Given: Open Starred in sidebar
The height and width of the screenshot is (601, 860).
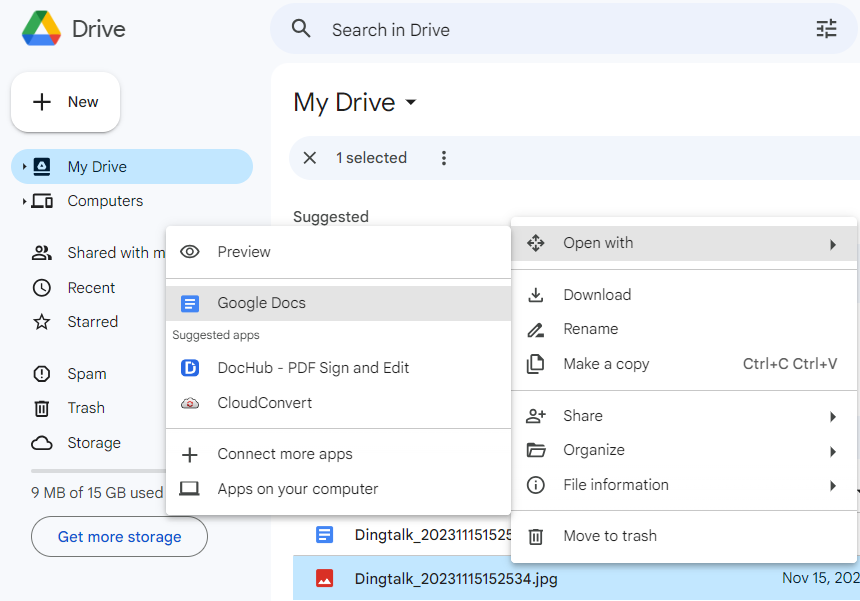Looking at the screenshot, I should point(92,322).
